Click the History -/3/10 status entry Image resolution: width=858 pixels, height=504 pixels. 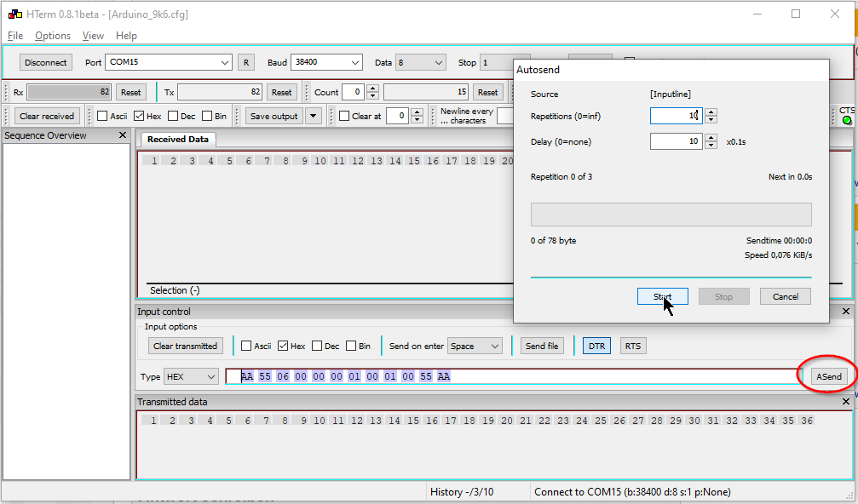462,492
